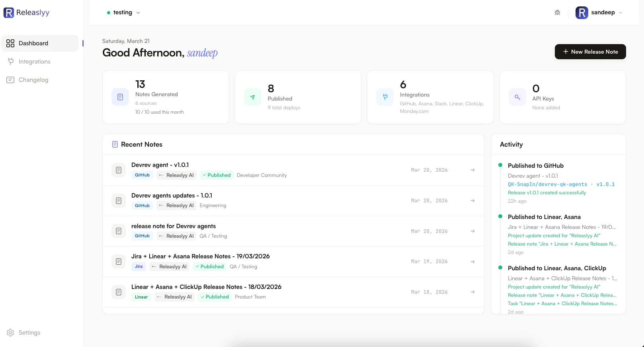The width and height of the screenshot is (644, 347).
Task: Click Published badge on Devrev agent - v1.0.1
Action: (x=217, y=175)
